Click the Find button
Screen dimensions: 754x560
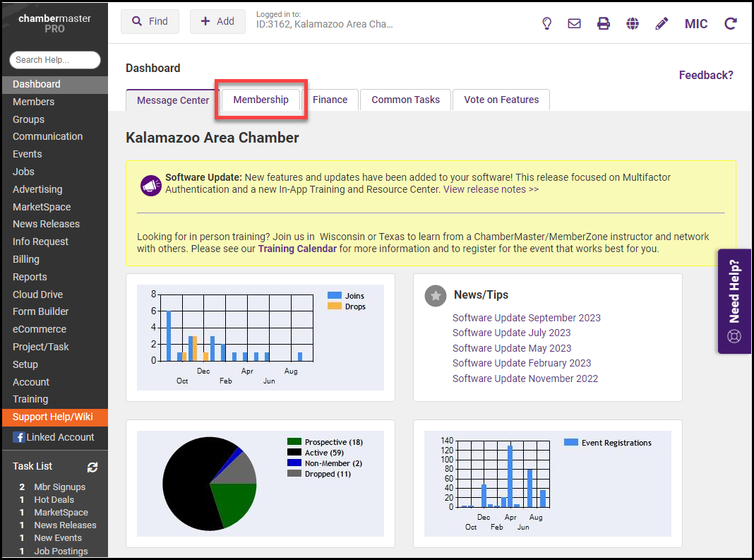(x=150, y=21)
